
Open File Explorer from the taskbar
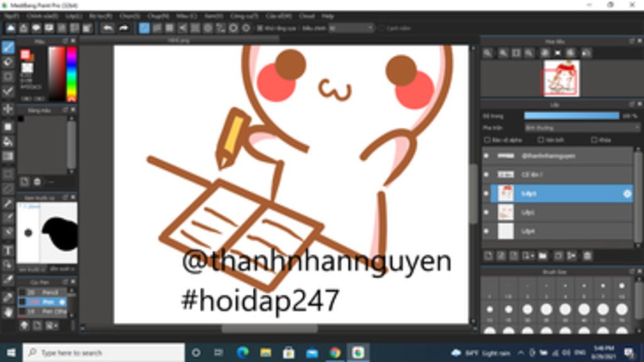[x=266, y=353]
